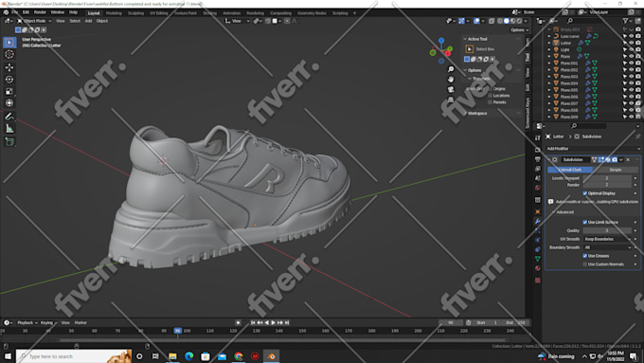Open the Object Data green triangle tab

(x=538, y=259)
